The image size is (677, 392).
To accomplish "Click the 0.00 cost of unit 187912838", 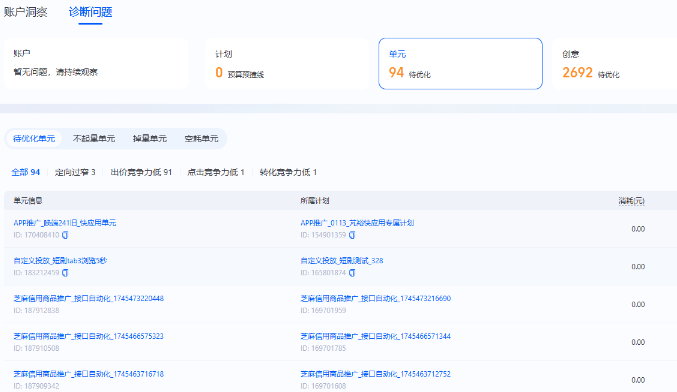I will point(638,304).
